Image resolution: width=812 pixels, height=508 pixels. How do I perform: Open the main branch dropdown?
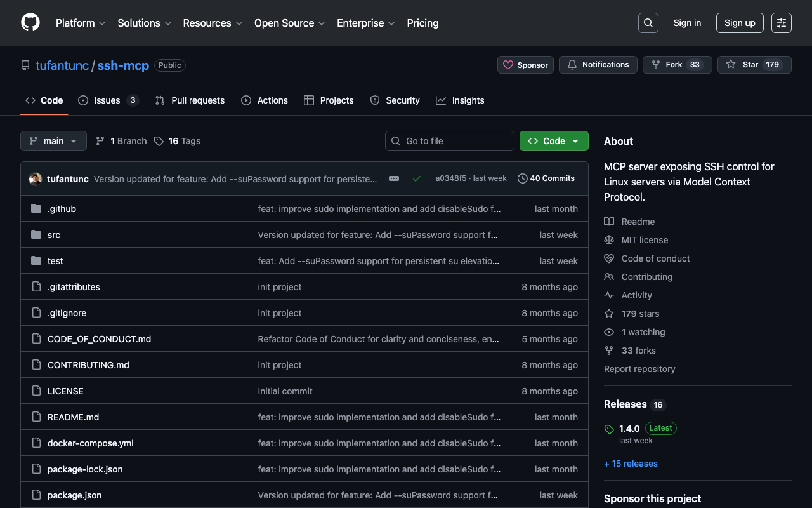tap(53, 141)
